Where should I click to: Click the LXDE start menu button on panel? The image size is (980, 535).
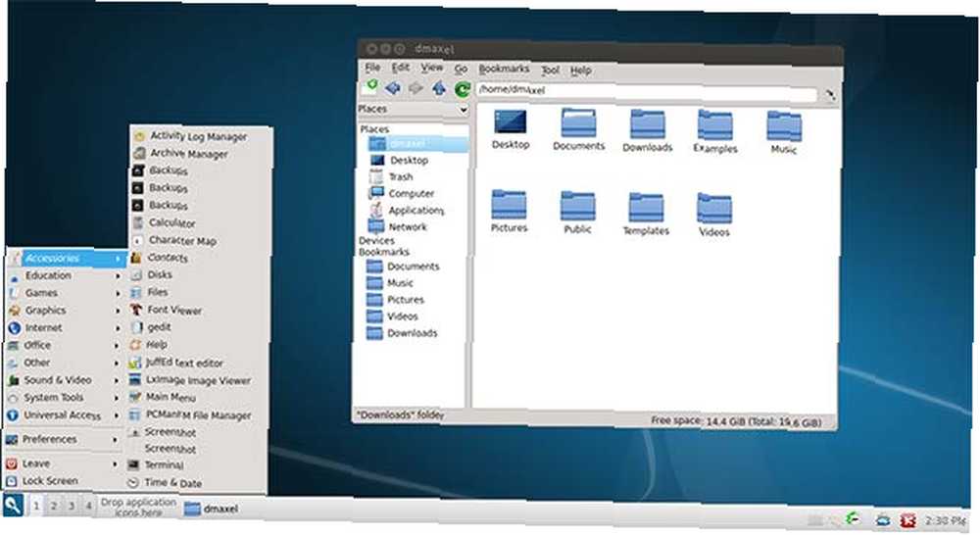click(13, 505)
